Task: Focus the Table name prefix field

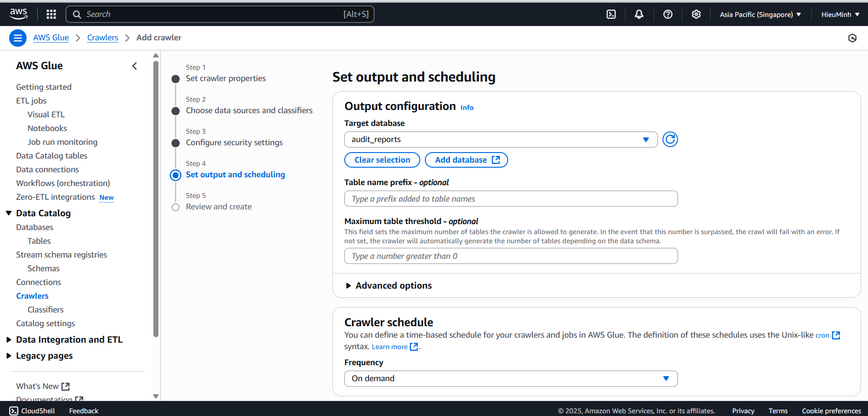Action: [x=511, y=199]
